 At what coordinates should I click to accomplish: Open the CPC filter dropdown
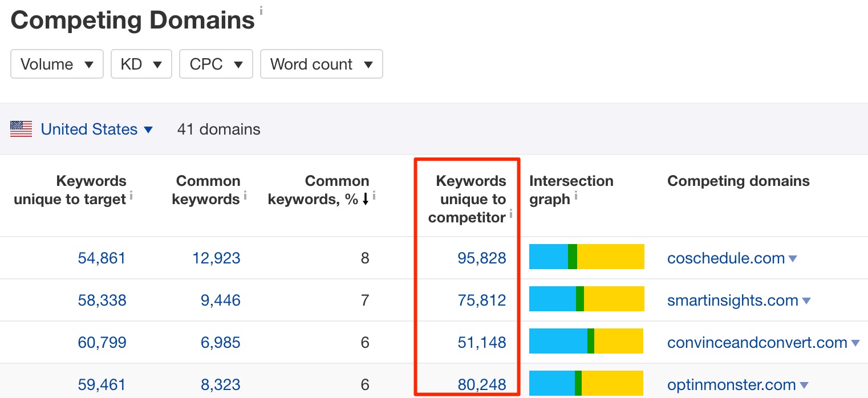click(x=216, y=64)
